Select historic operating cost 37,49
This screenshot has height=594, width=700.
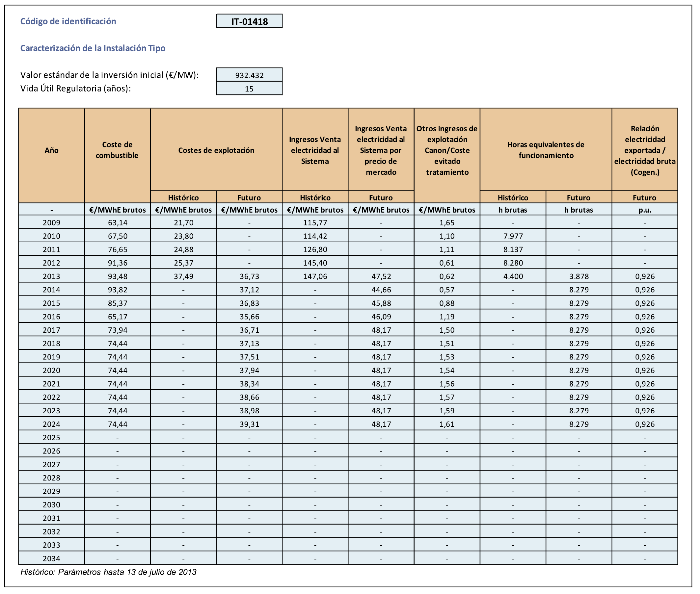[183, 276]
